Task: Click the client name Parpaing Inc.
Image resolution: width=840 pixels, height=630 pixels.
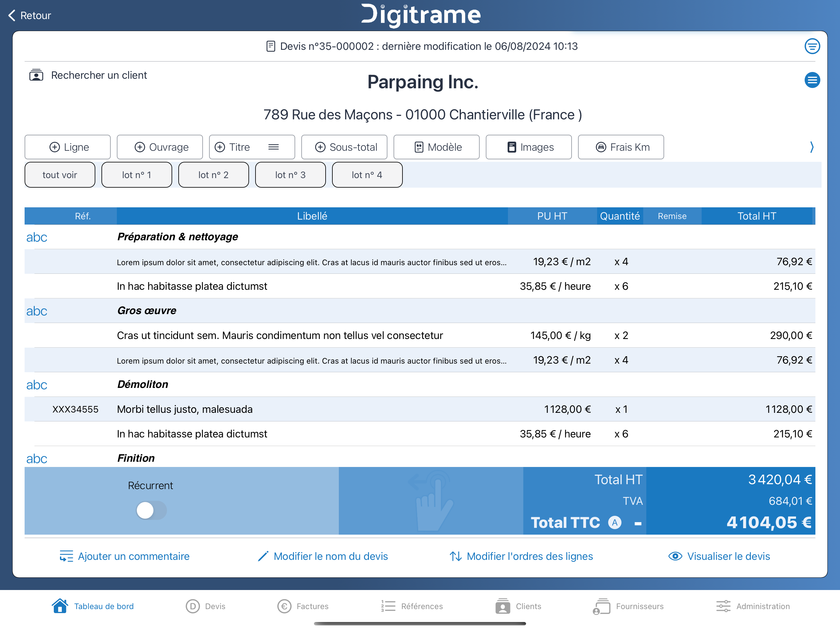Action: pyautogui.click(x=423, y=82)
